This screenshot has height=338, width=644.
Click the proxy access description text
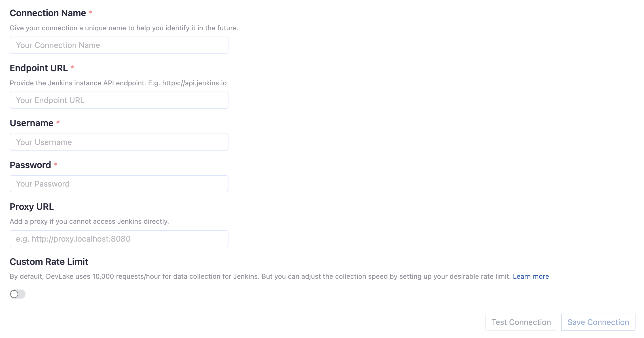tap(89, 221)
